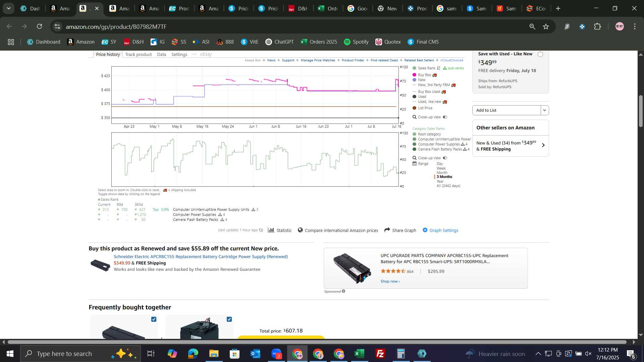Set graph range to Day

[x=440, y=164]
